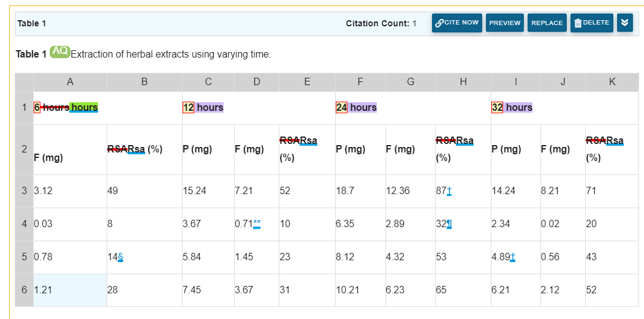Open dagger footnote link beside 4.89

[x=513, y=257]
